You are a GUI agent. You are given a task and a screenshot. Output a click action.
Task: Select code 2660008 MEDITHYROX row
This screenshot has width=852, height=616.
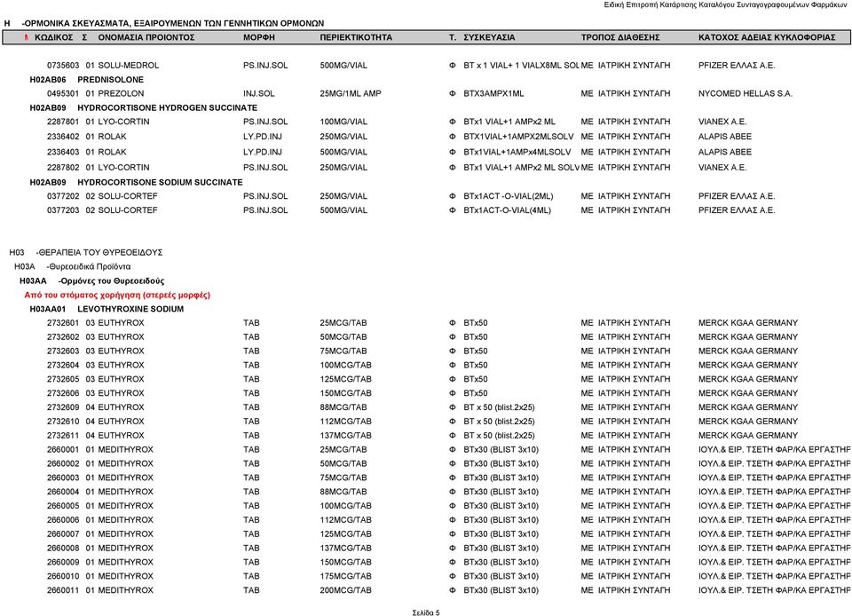tap(449, 549)
